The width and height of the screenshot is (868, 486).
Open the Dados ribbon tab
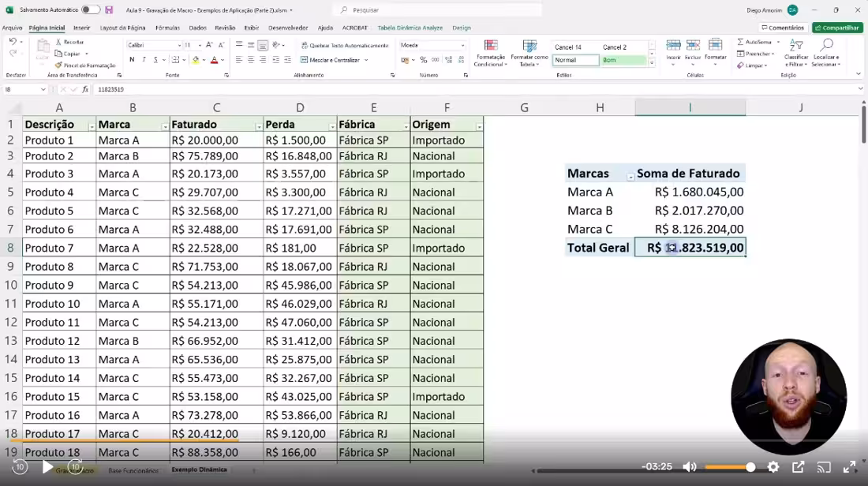pyautogui.click(x=197, y=28)
